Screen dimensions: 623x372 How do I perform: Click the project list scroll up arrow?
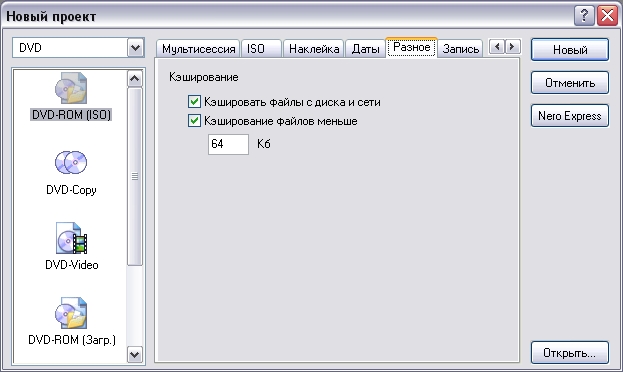[135, 79]
